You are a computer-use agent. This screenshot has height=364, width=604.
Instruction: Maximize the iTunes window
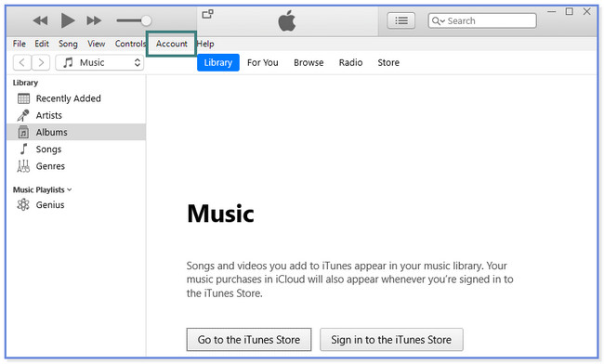570,11
